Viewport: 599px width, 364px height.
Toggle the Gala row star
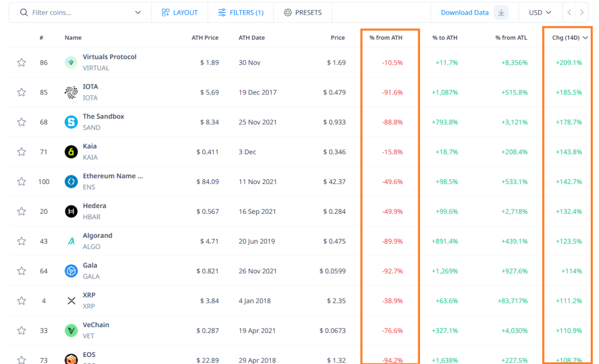(x=22, y=271)
